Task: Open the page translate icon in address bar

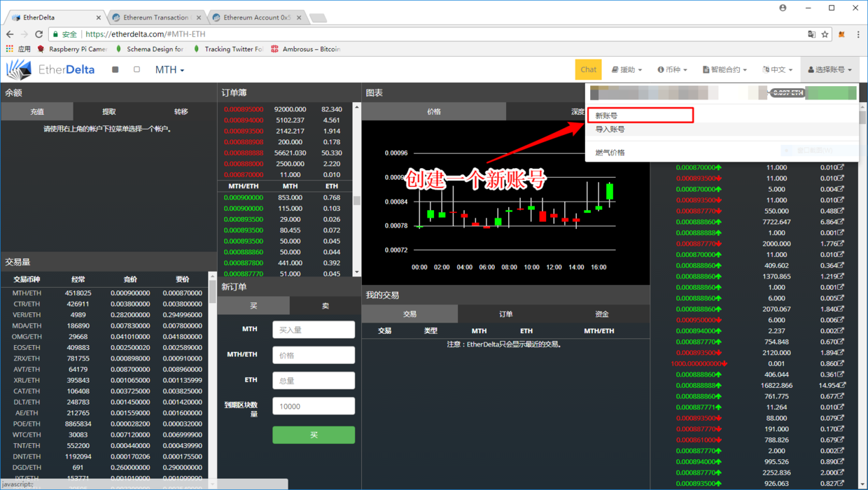Action: (x=811, y=34)
